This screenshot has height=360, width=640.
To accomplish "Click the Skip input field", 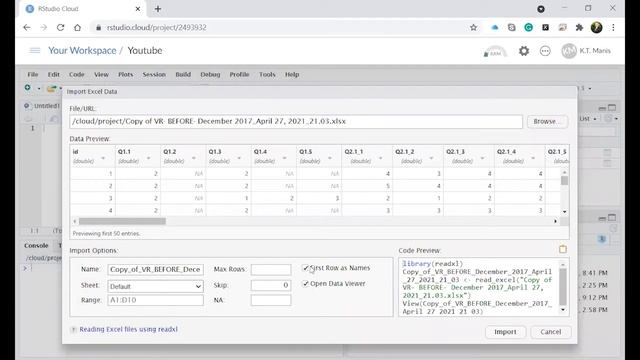I will (x=271, y=285).
